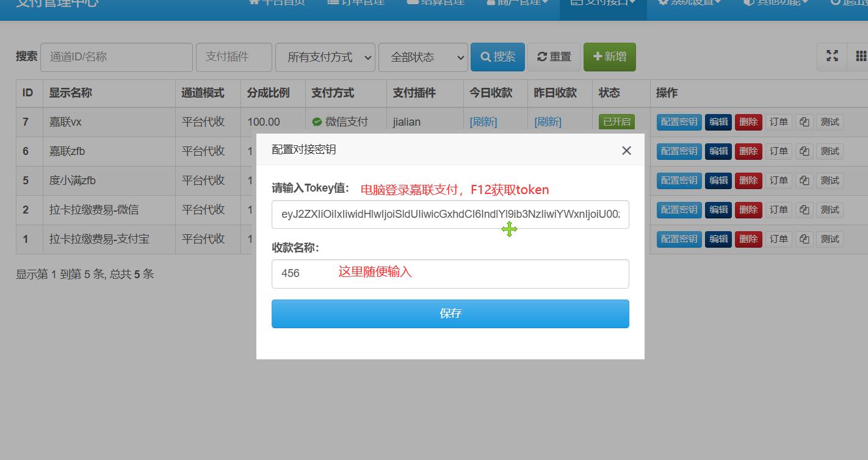
Task: Click the 搜索 button
Action: [x=497, y=57]
